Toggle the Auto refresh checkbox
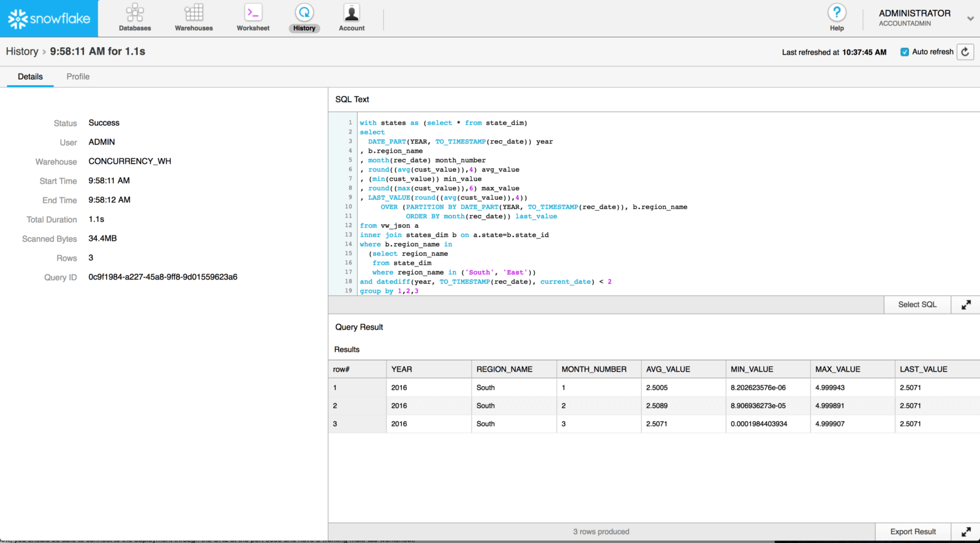Image resolution: width=980 pixels, height=543 pixels. point(905,52)
